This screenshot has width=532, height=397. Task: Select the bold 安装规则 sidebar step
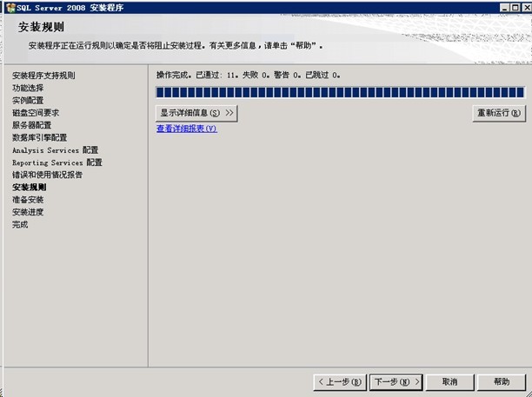[30, 187]
